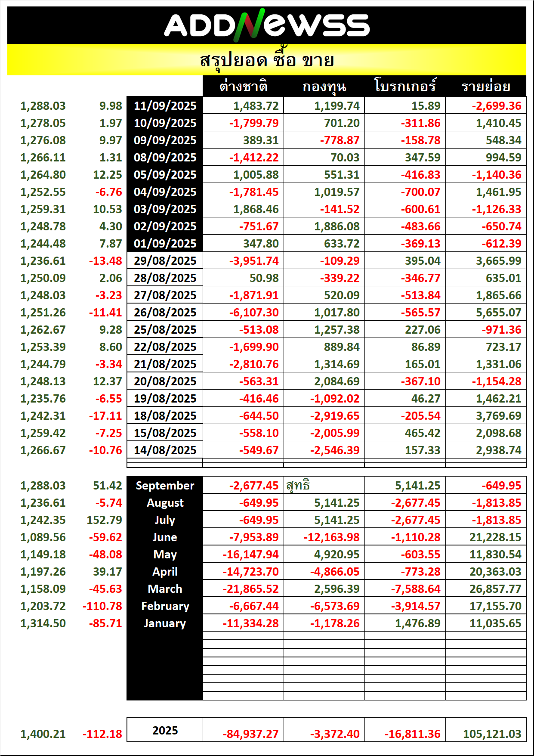Click the August month row label
This screenshot has width=534, height=756.
click(x=165, y=502)
